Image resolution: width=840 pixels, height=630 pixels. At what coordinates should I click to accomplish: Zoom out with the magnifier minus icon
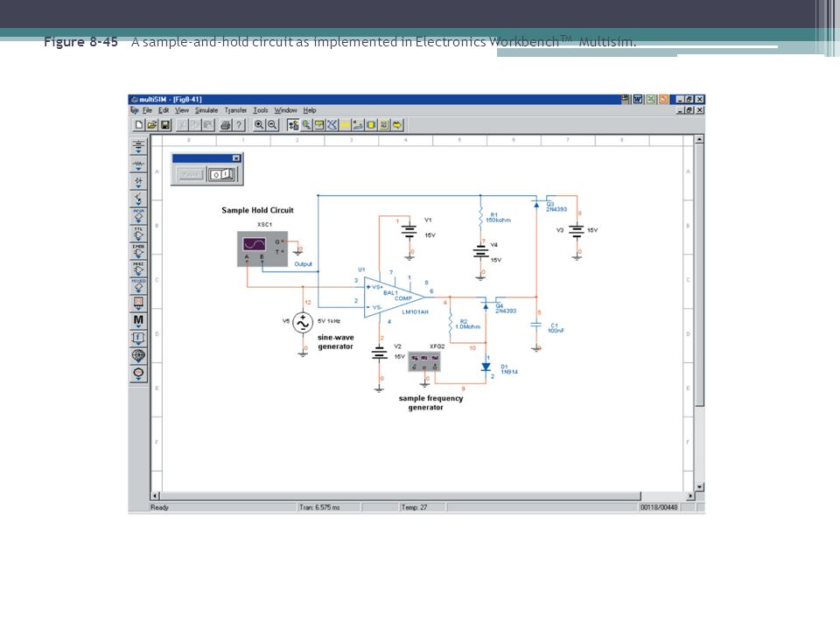(273, 125)
